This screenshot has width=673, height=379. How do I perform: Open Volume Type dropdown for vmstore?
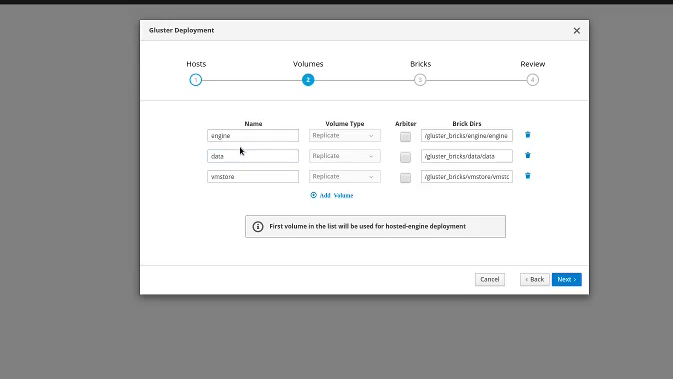[345, 176]
